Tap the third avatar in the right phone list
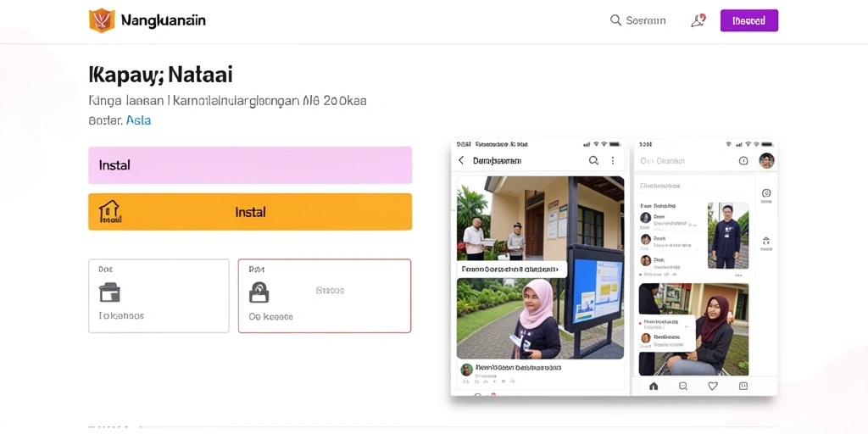The image size is (868, 434). 645,260
